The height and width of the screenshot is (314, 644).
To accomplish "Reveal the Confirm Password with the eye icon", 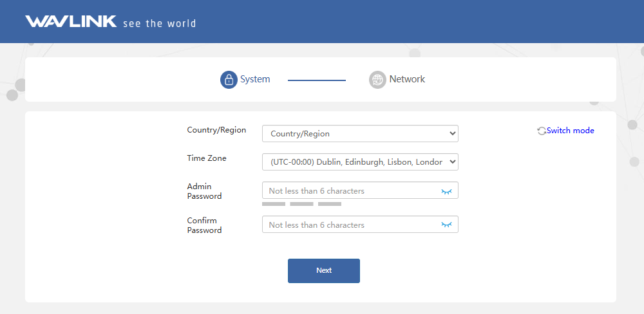I will pyautogui.click(x=446, y=225).
